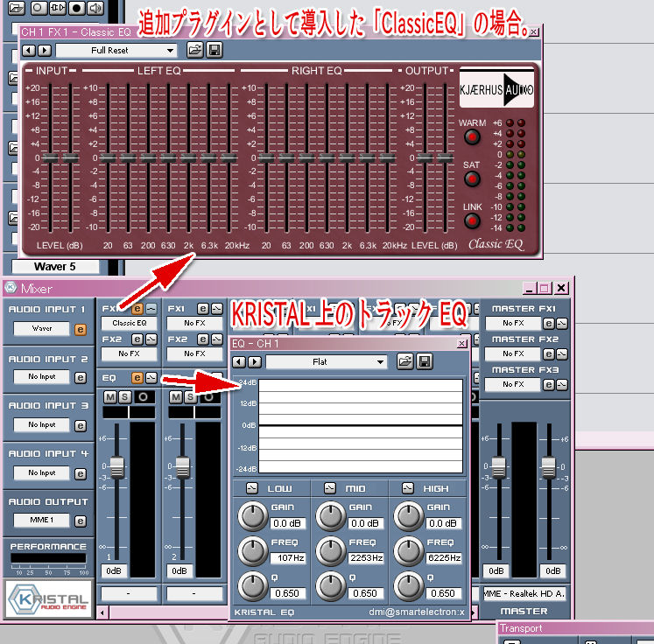Click edit button for Audio Input 3

pos(80,426)
